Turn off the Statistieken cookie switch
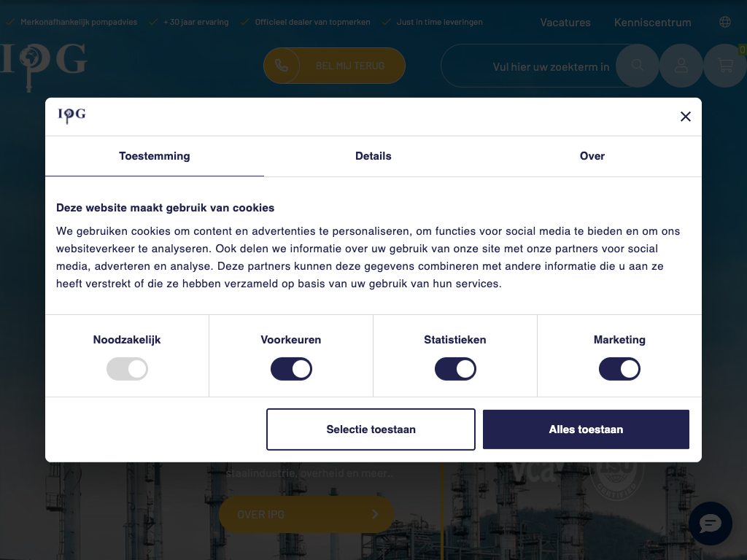Screen dimensions: 747x560 (x=455, y=369)
